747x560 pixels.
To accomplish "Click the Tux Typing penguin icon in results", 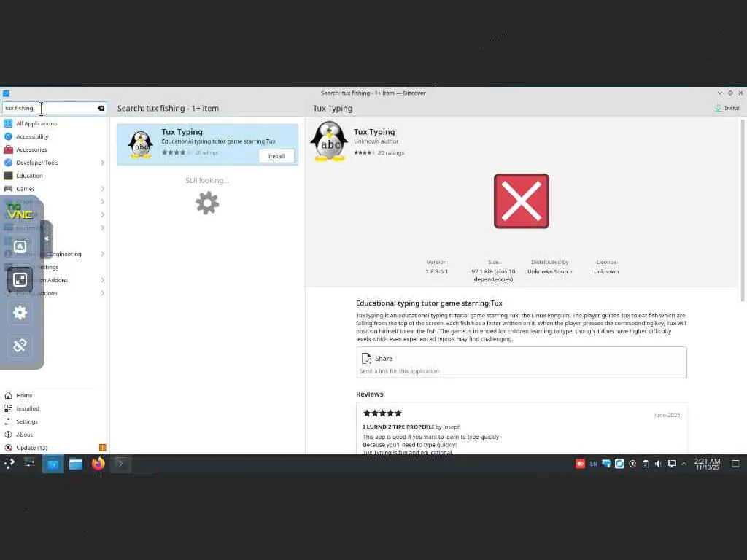I will coord(141,144).
